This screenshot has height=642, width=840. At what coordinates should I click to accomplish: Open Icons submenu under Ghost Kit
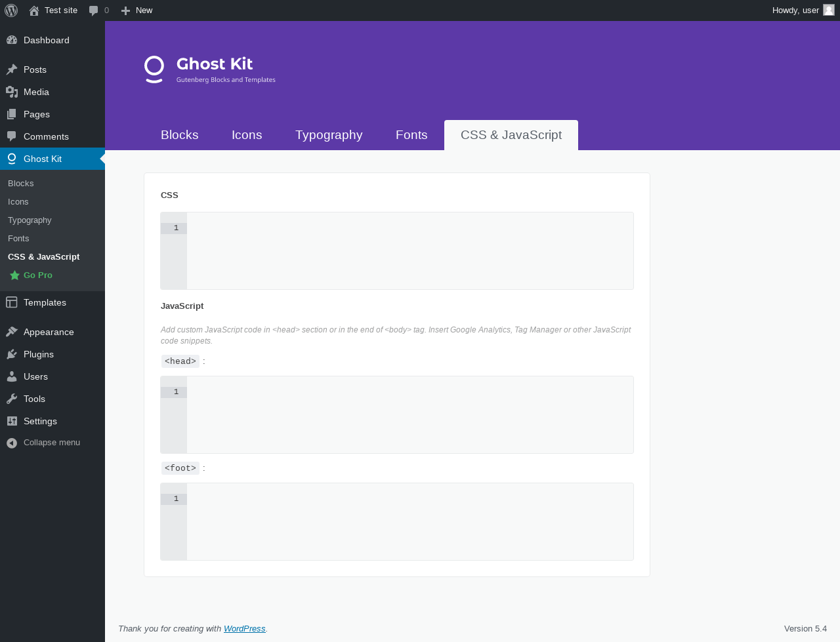(52, 202)
